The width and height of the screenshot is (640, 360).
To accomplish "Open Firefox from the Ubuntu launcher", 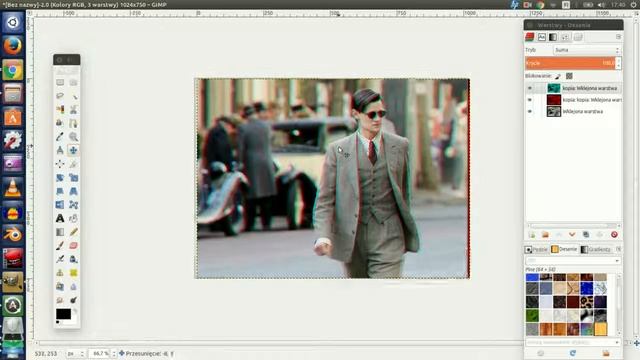I will pos(13,46).
